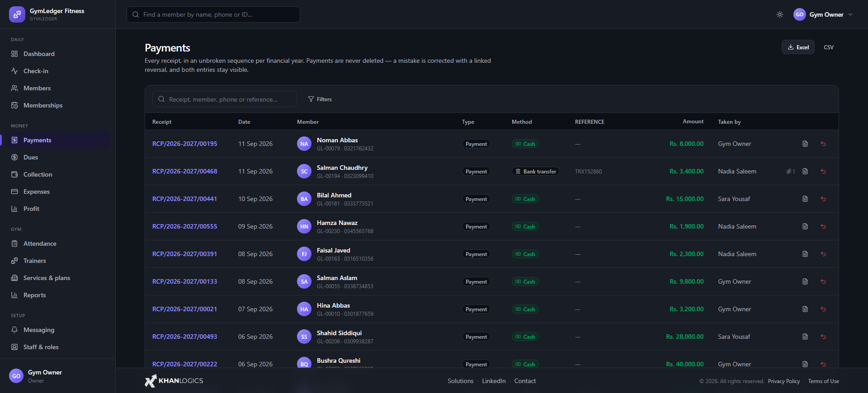This screenshot has width=868, height=393.
Task: Click the Expenses sidebar icon
Action: (x=14, y=192)
